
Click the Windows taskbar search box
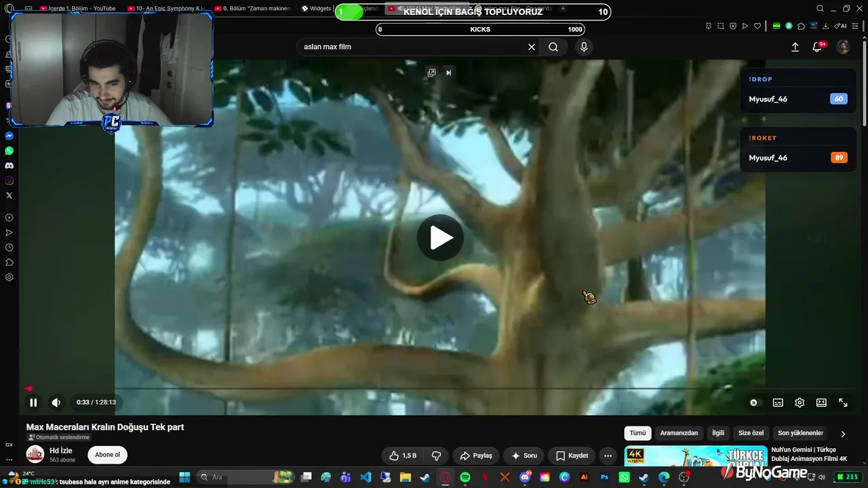coord(244,477)
